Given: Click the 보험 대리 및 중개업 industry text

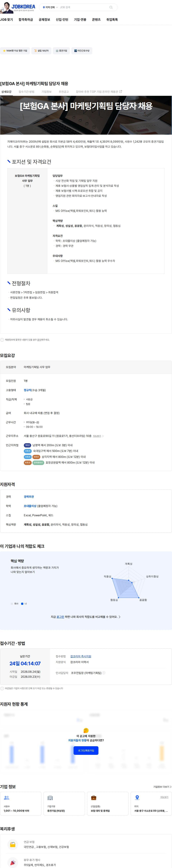Looking at the screenshot, I should 100,811.
